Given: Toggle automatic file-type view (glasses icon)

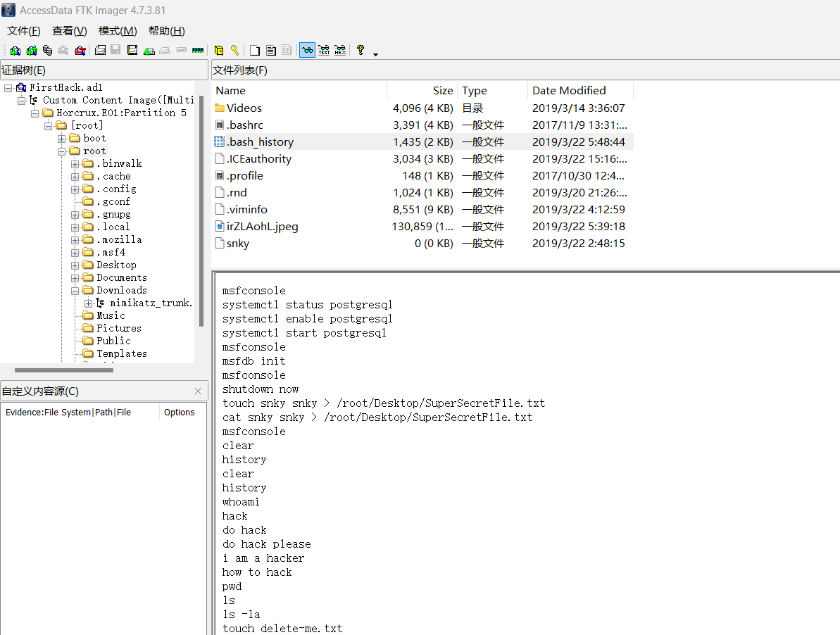Looking at the screenshot, I should [307, 50].
